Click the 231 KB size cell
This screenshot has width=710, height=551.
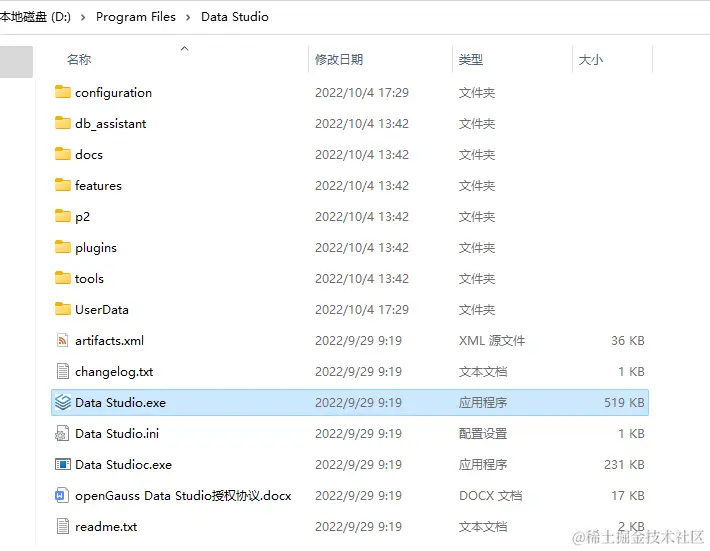pos(624,465)
